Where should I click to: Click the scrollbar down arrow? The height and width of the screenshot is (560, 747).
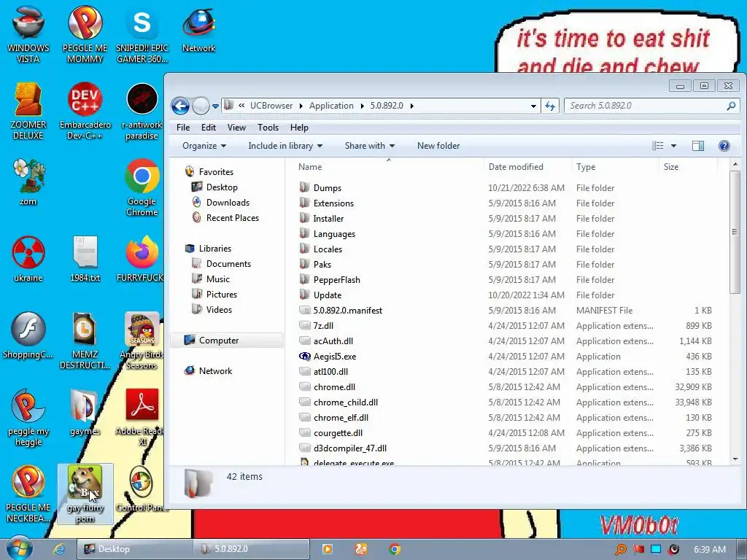(735, 459)
